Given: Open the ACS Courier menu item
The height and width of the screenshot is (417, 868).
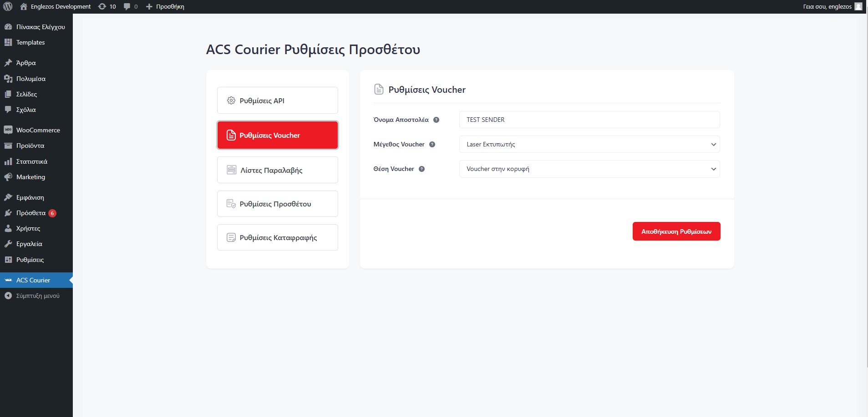Looking at the screenshot, I should [36, 280].
